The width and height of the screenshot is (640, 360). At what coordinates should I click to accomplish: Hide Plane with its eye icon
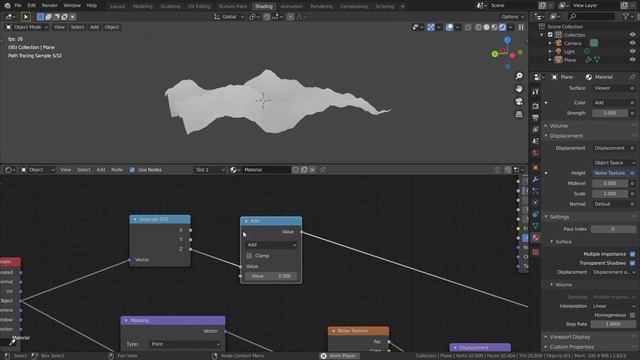632,60
